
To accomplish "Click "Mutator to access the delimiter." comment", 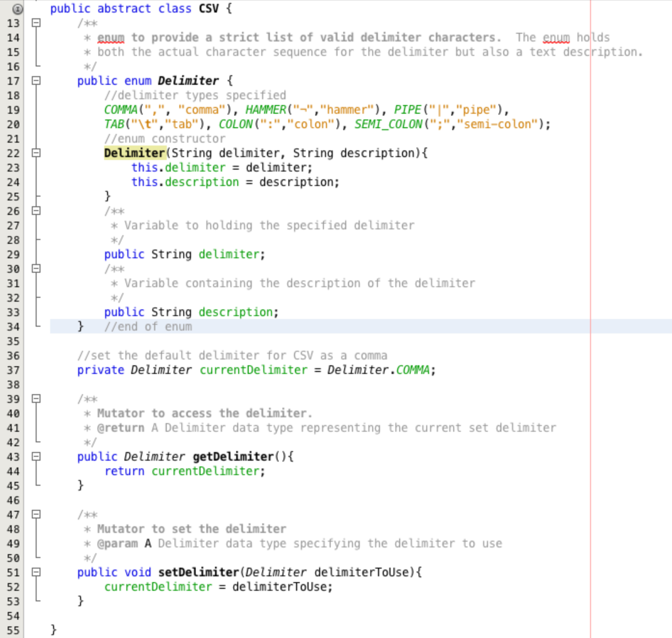I will click(x=204, y=413).
